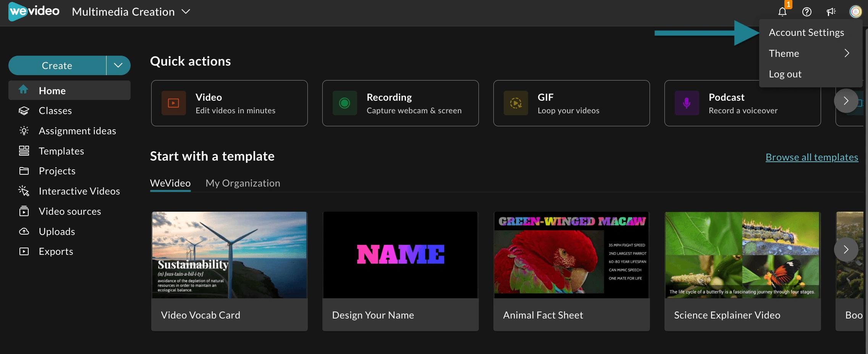Viewport: 868px width, 354px height.
Task: Click the Video sources icon
Action: [x=24, y=211]
